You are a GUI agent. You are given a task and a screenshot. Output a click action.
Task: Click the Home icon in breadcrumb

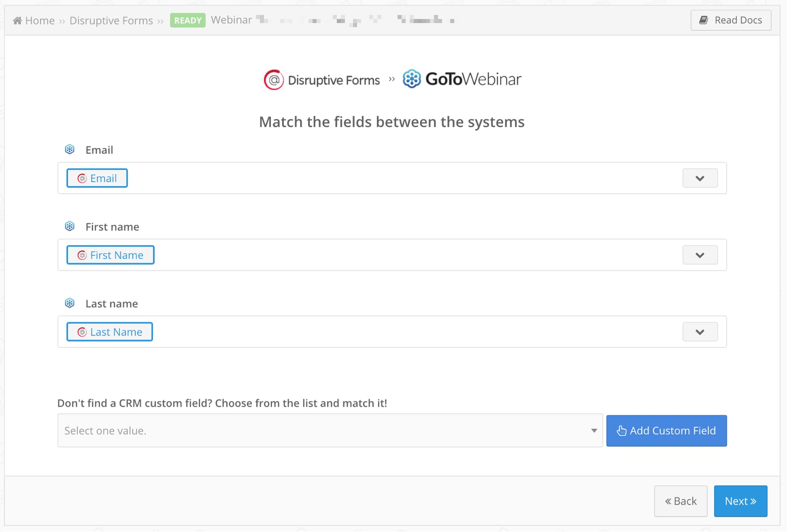click(17, 21)
